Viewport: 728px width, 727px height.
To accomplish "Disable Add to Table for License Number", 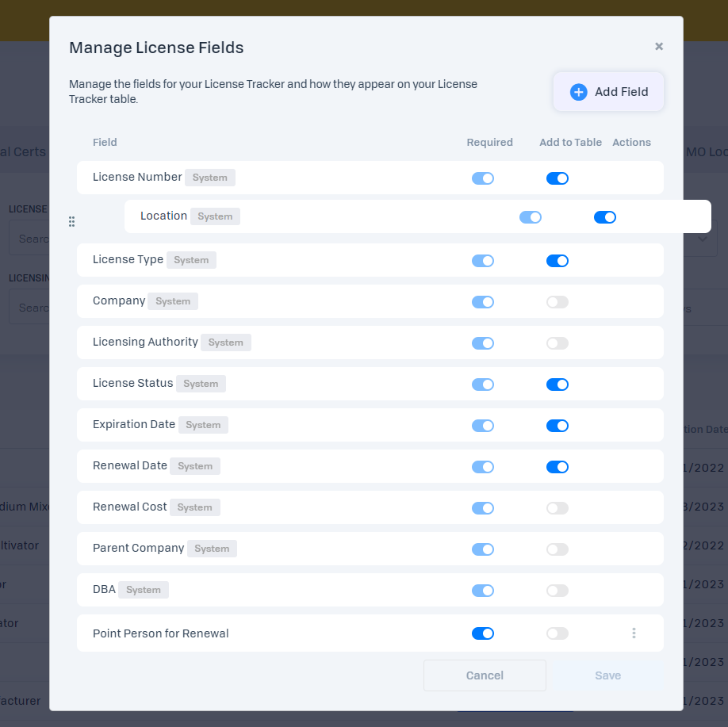I will pyautogui.click(x=557, y=178).
